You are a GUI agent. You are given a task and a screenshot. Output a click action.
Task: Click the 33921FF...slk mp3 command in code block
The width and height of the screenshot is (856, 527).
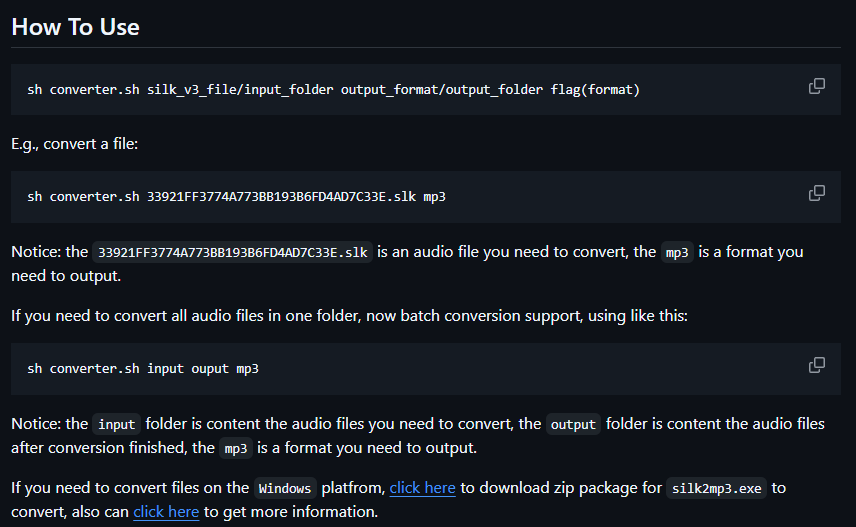pos(236,197)
